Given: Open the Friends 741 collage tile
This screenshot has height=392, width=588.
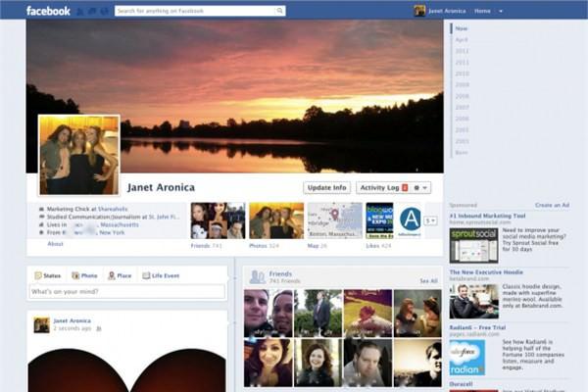Looking at the screenshot, I should pos(218,220).
